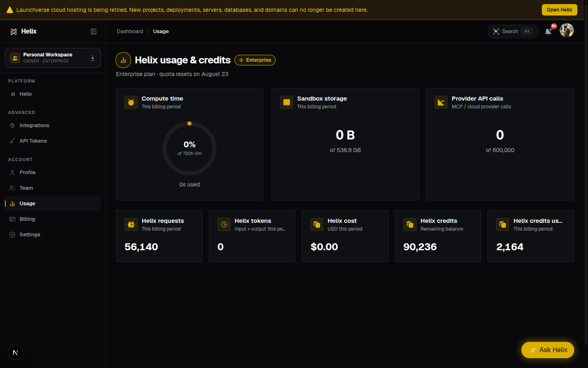Viewport: 588px width, 368px height.
Task: Click the Helix usage & credits heading
Action: [x=183, y=60]
